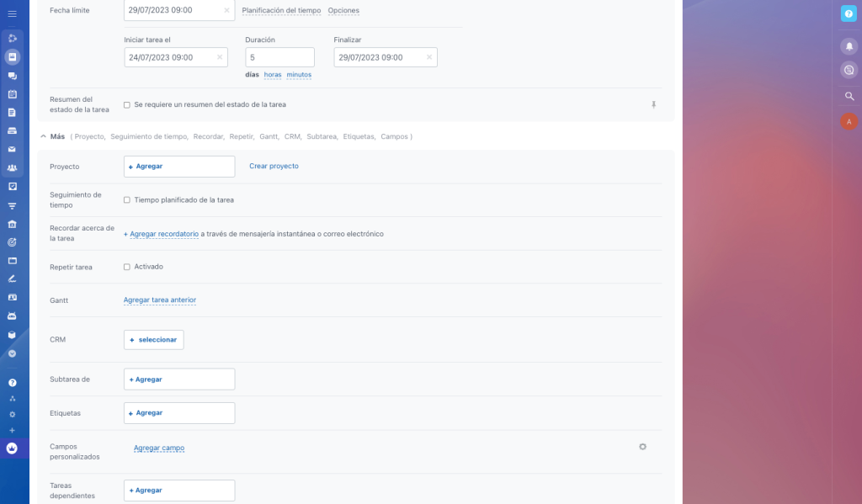The height and width of the screenshot is (504, 862).
Task: Open the search magnifier on the right side
Action: tap(849, 96)
